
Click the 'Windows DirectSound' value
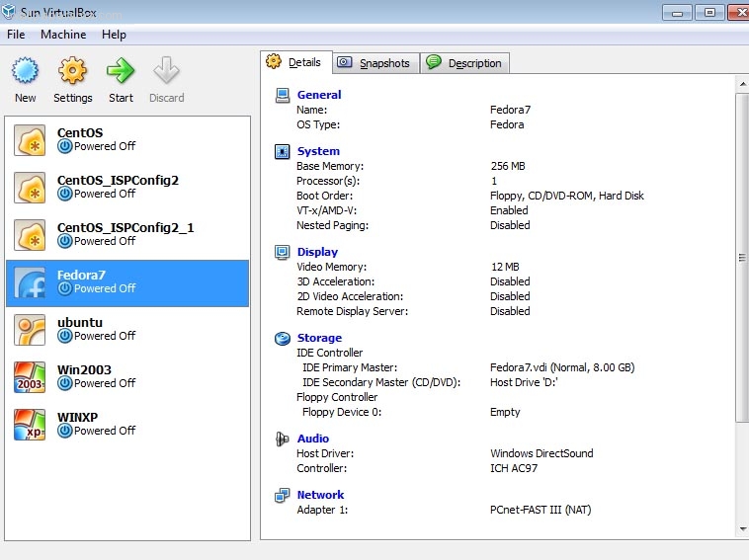541,453
